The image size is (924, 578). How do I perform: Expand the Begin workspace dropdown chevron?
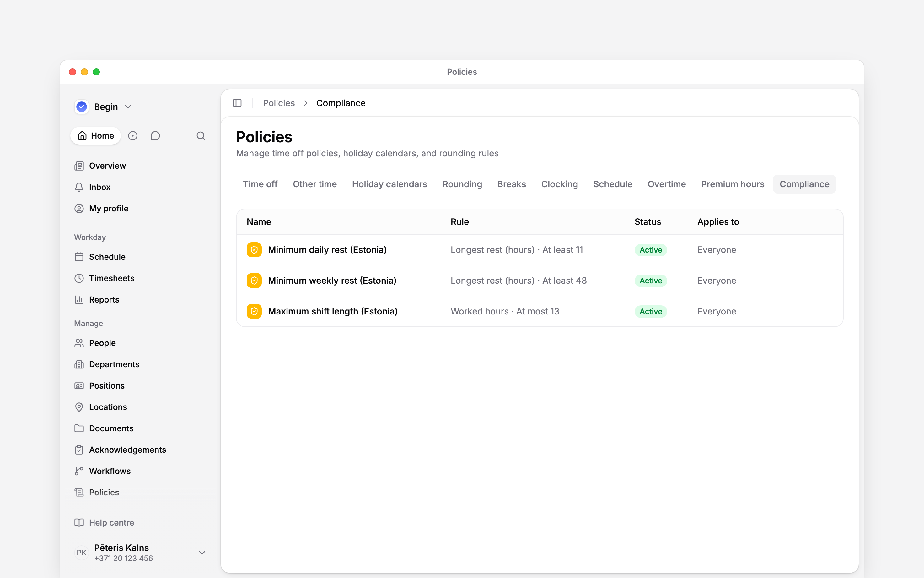(x=128, y=107)
